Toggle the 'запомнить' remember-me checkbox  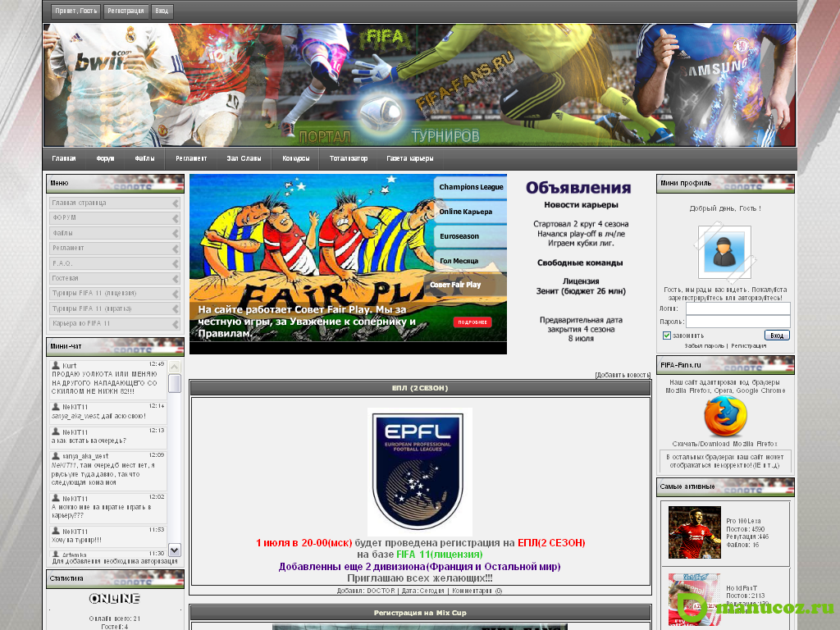coord(667,336)
